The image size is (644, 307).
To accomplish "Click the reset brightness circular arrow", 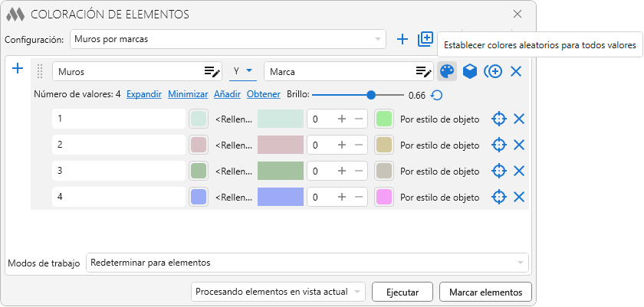I will [436, 95].
